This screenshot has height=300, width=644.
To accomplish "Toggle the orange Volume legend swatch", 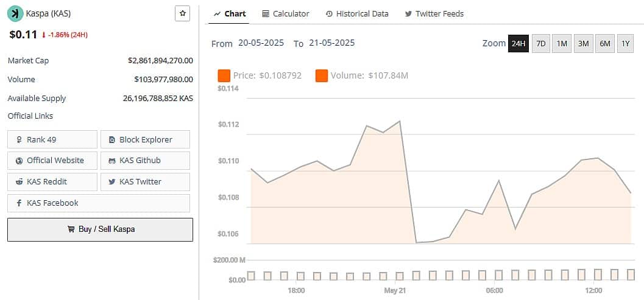I will (x=322, y=75).
